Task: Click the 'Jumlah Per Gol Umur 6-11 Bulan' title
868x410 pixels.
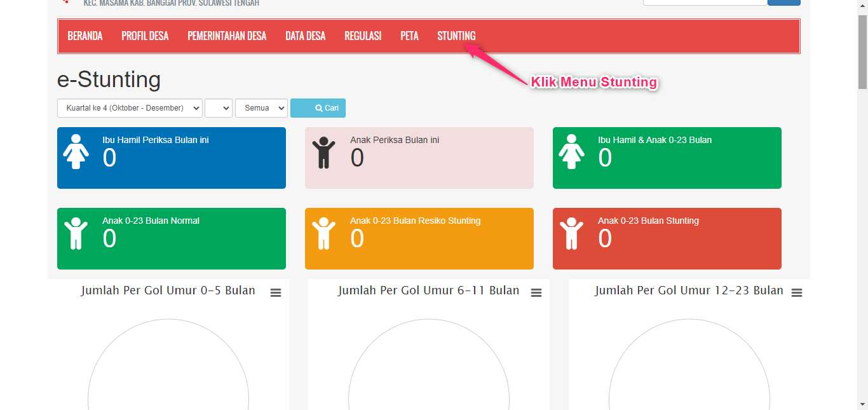Action: [429, 290]
